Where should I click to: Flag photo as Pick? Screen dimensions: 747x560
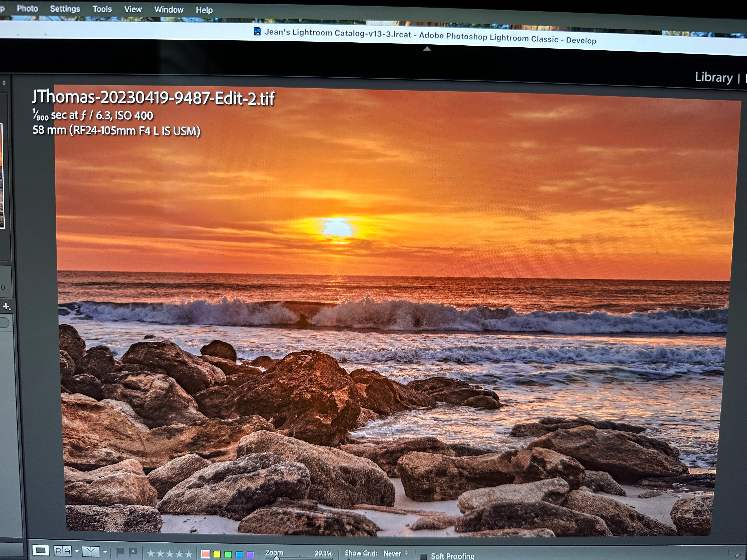pos(120,552)
